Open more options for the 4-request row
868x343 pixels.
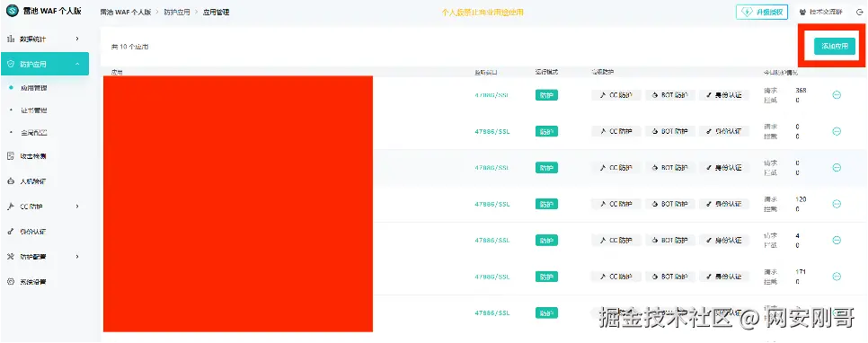coord(837,240)
